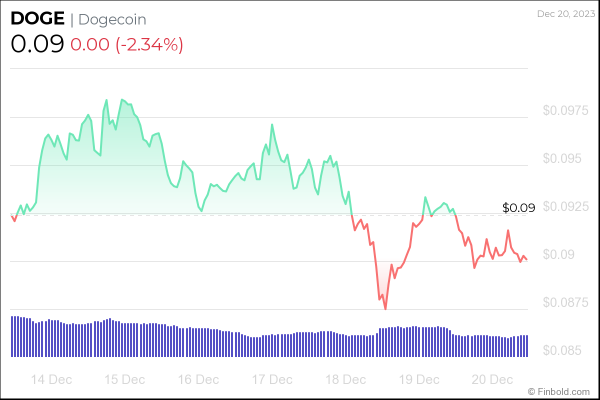This screenshot has height=400, width=600.
Task: Select the $0.0925 axis label
Action: pos(564,206)
